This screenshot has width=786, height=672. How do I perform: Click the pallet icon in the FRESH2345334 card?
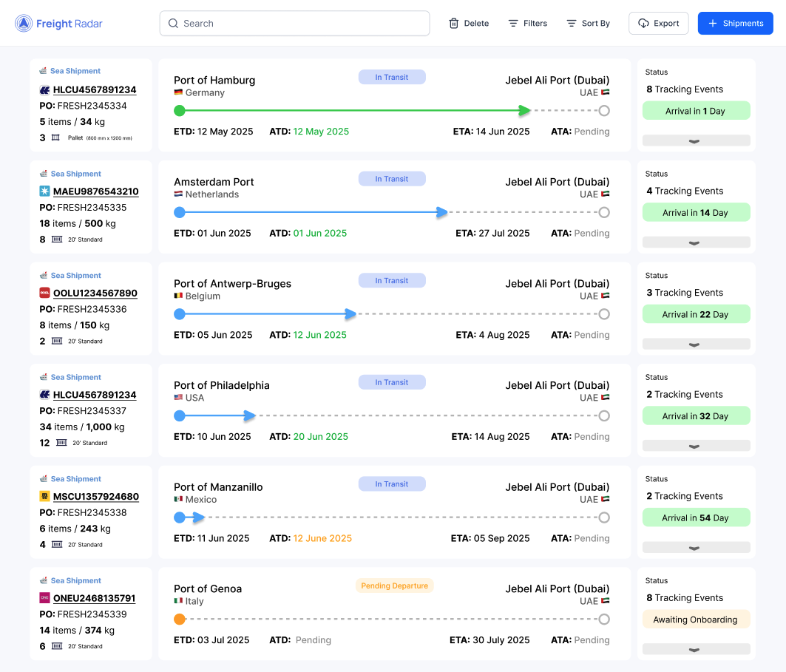click(55, 138)
